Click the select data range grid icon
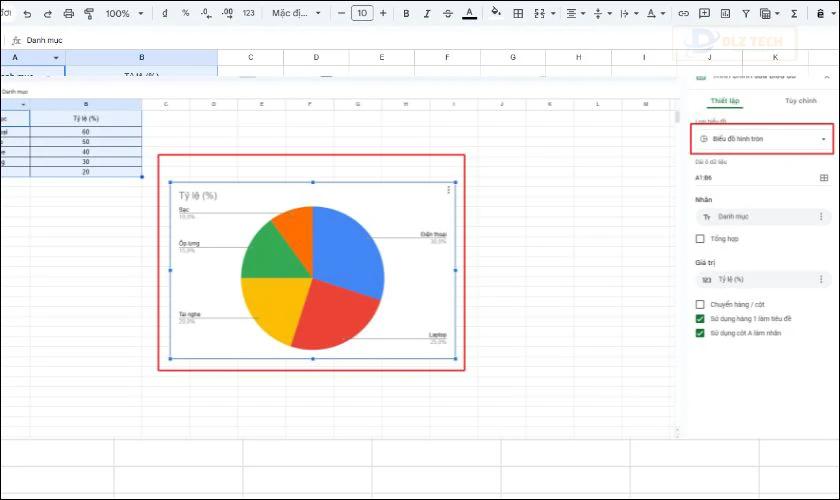The width and height of the screenshot is (840, 500). coord(824,177)
